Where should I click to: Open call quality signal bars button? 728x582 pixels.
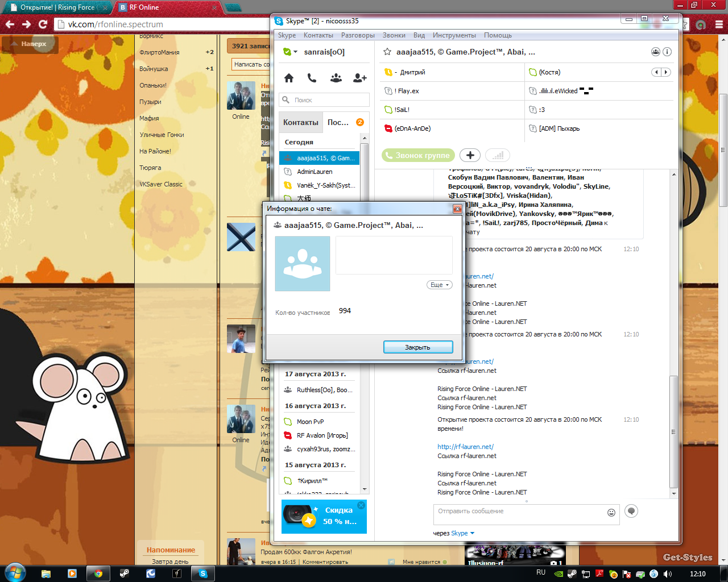click(x=498, y=155)
